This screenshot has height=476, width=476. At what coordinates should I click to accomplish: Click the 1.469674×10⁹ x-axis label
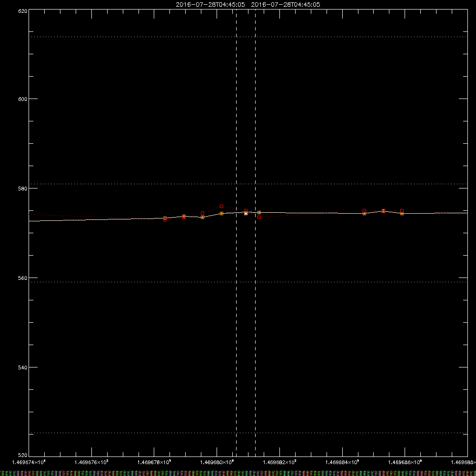[29, 462]
